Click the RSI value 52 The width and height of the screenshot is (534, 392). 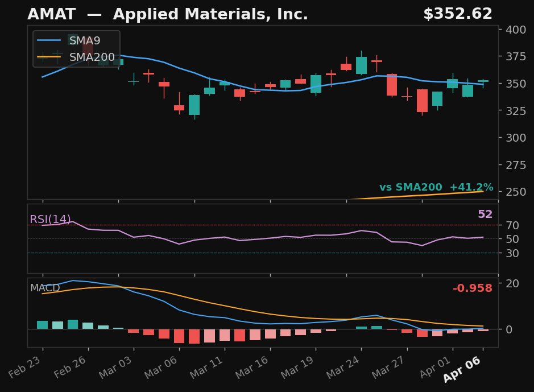pyautogui.click(x=485, y=214)
